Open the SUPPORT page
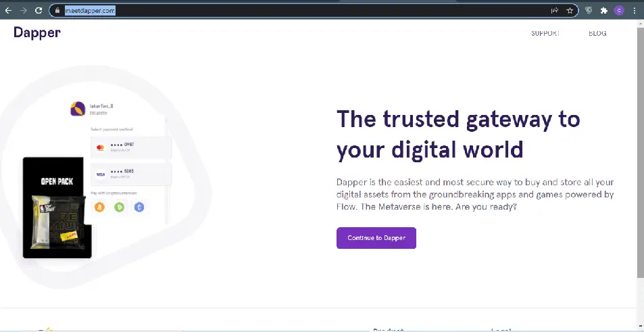 (545, 33)
